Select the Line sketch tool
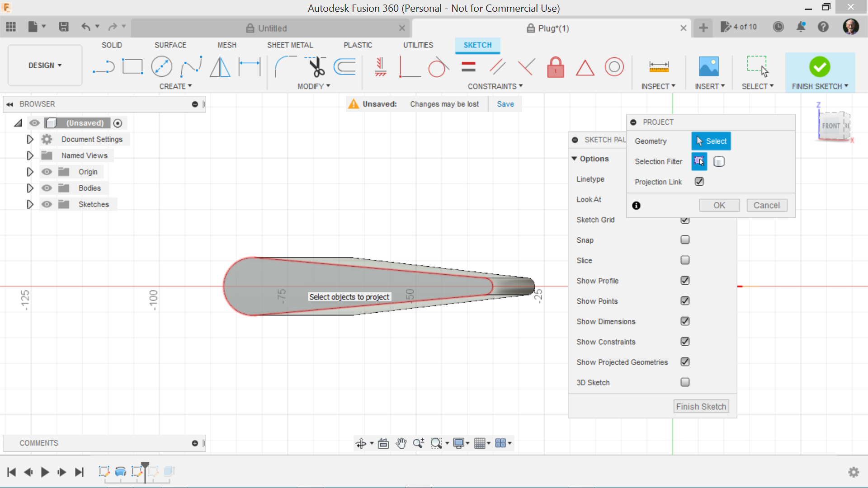This screenshot has height=488, width=868. coord(104,67)
